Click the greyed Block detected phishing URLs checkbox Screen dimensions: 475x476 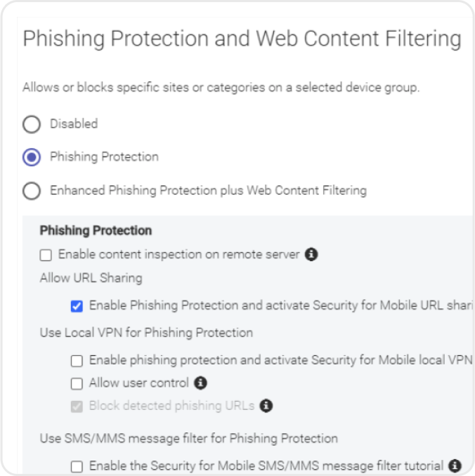pos(77,406)
